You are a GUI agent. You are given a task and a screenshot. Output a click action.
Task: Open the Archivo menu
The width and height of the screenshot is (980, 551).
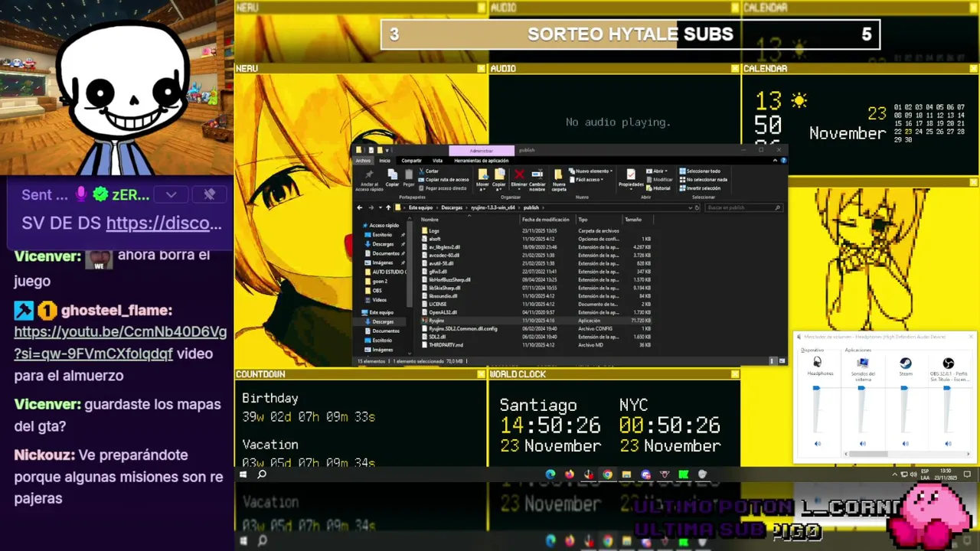[363, 161]
